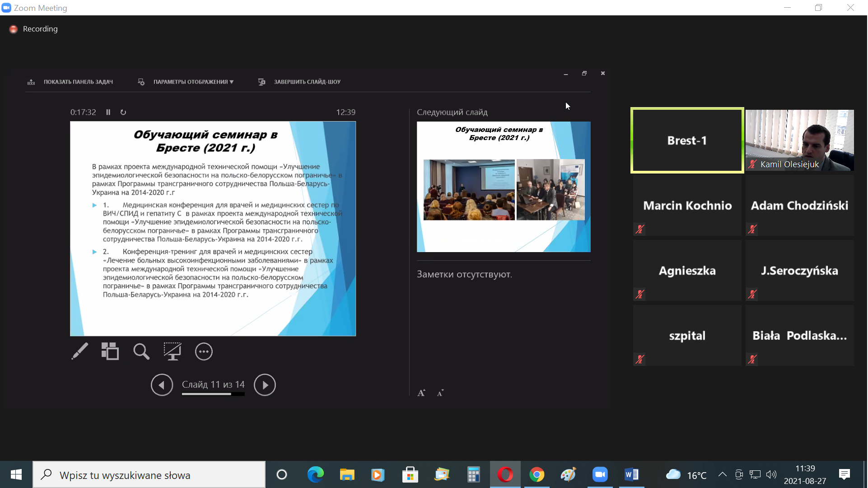Go to the next slide arrow
The width and height of the screenshot is (868, 488).
[265, 385]
